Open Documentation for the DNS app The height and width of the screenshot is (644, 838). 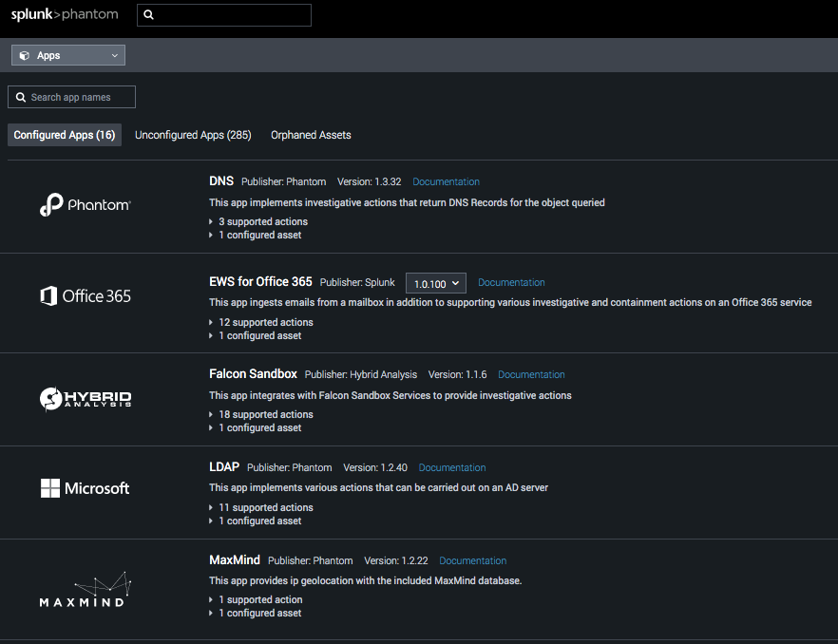click(446, 181)
